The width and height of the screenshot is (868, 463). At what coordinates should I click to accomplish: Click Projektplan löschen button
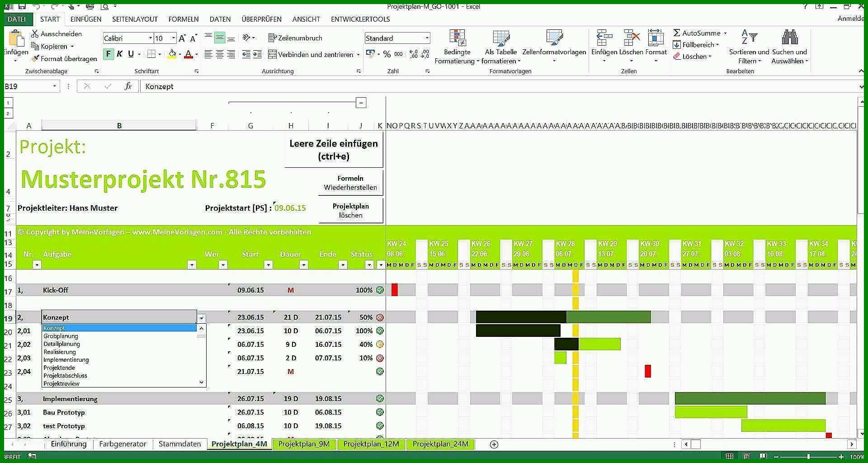click(x=351, y=211)
